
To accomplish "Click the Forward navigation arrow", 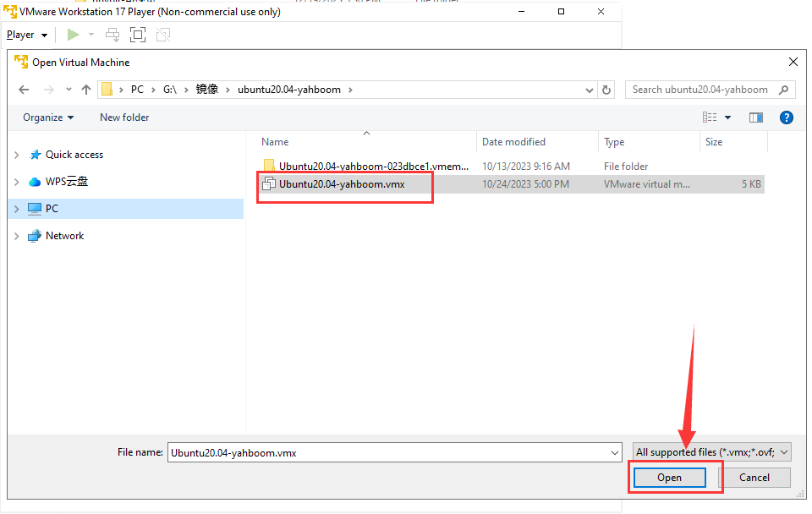I will [49, 90].
